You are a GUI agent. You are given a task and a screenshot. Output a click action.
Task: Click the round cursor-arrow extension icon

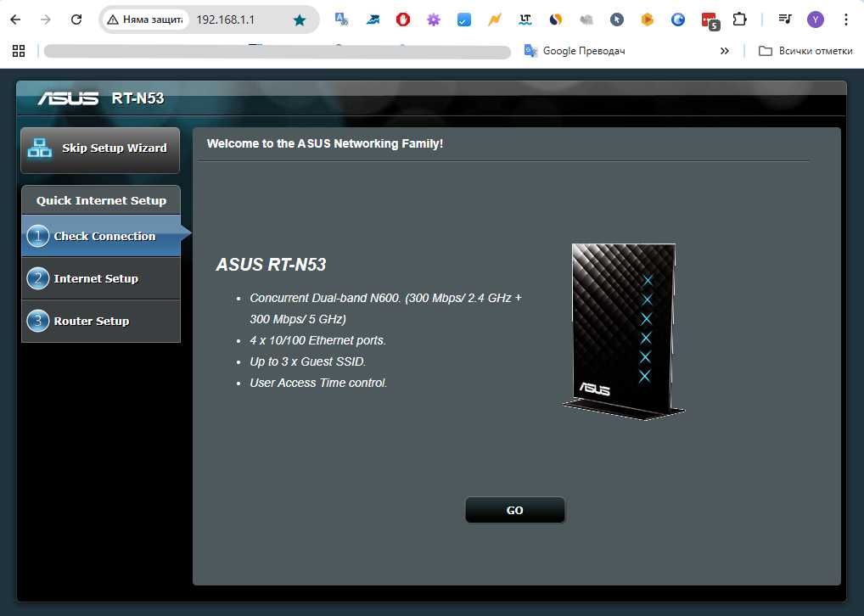[617, 20]
